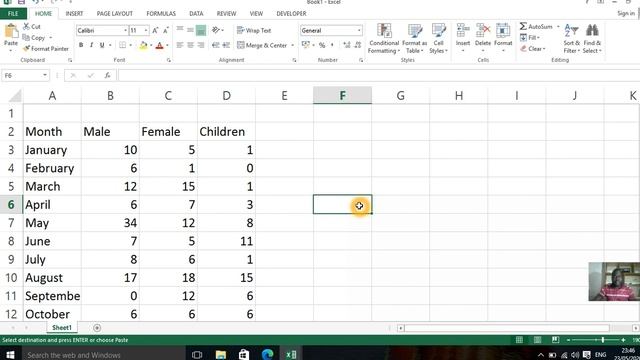
Task: Select the row 6 header
Action: [x=11, y=204]
